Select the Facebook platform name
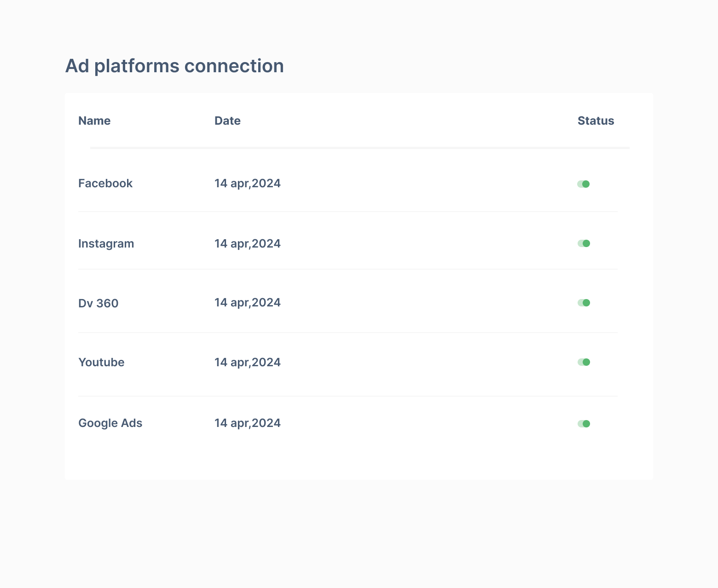 105,184
